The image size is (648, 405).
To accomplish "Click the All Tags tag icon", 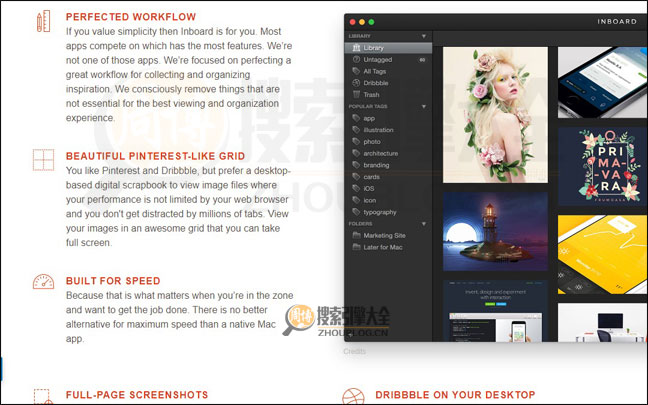I will (x=356, y=71).
